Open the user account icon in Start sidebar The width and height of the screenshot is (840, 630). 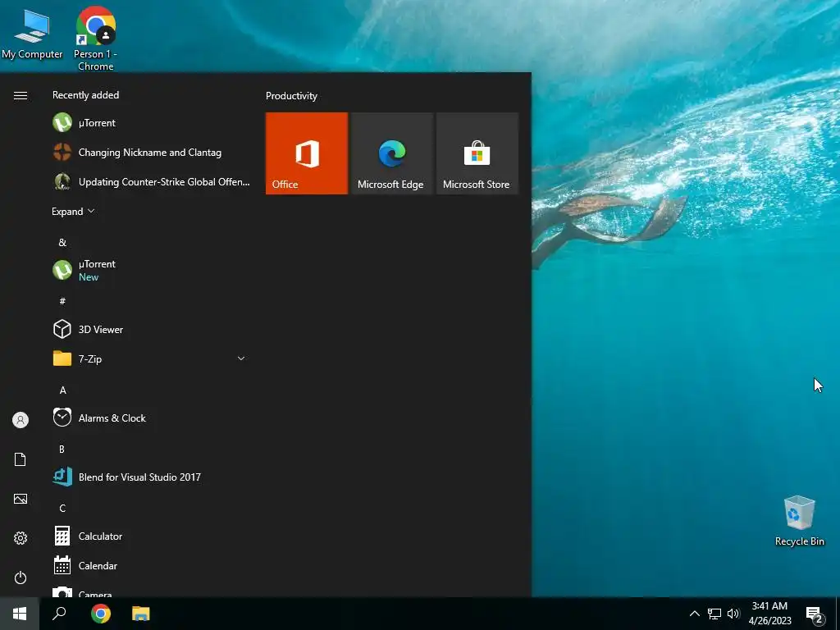pos(21,420)
